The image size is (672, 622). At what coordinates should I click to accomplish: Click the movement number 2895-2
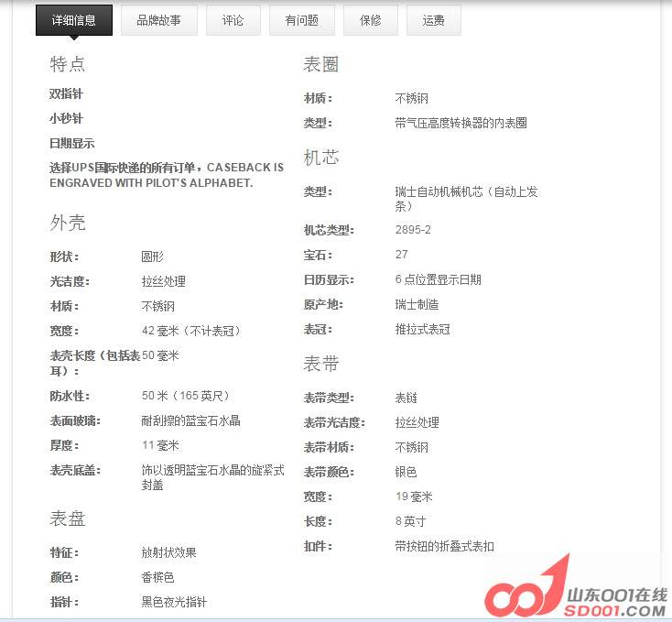pyautogui.click(x=413, y=230)
